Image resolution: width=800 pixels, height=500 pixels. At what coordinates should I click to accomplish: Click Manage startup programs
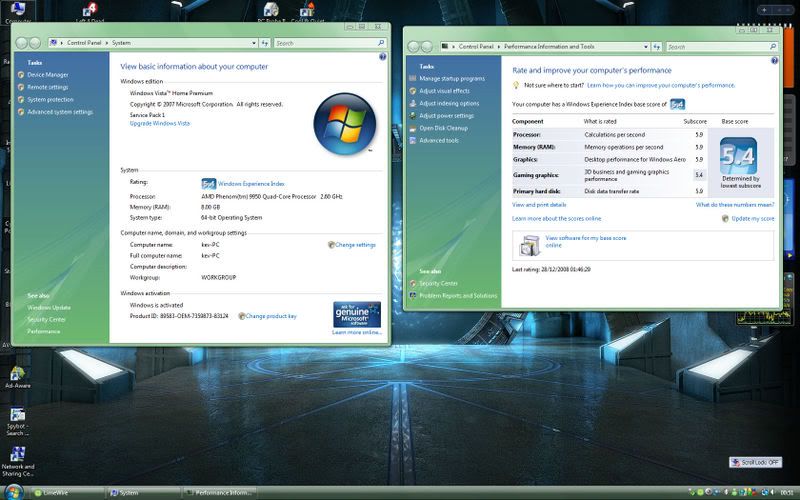tap(452, 79)
